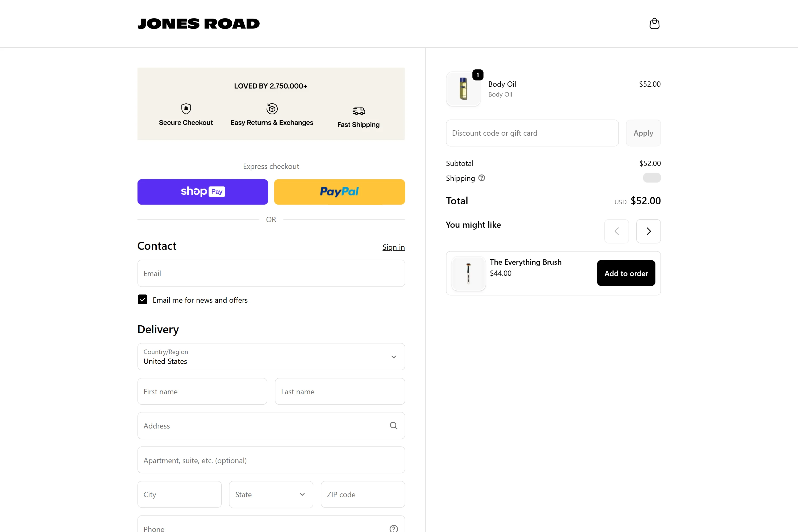Open the shopping bag cart icon
This screenshot has height=532, width=798.
click(654, 24)
